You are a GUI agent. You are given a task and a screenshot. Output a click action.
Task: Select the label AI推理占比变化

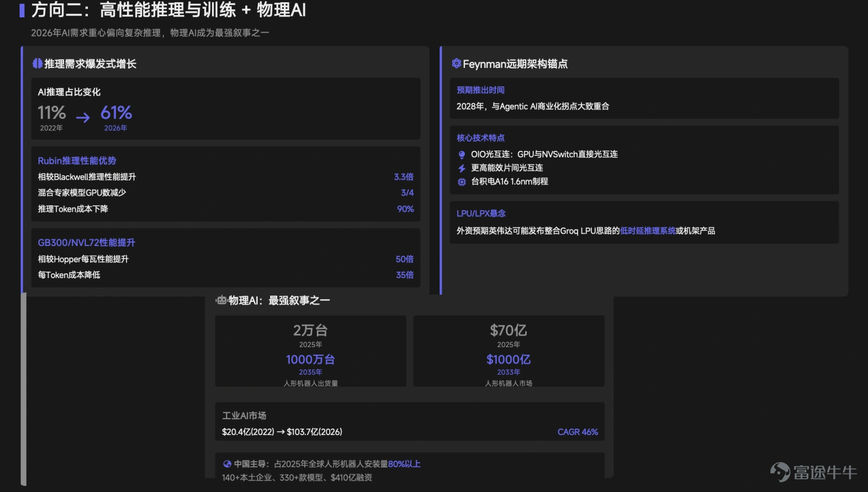(69, 92)
